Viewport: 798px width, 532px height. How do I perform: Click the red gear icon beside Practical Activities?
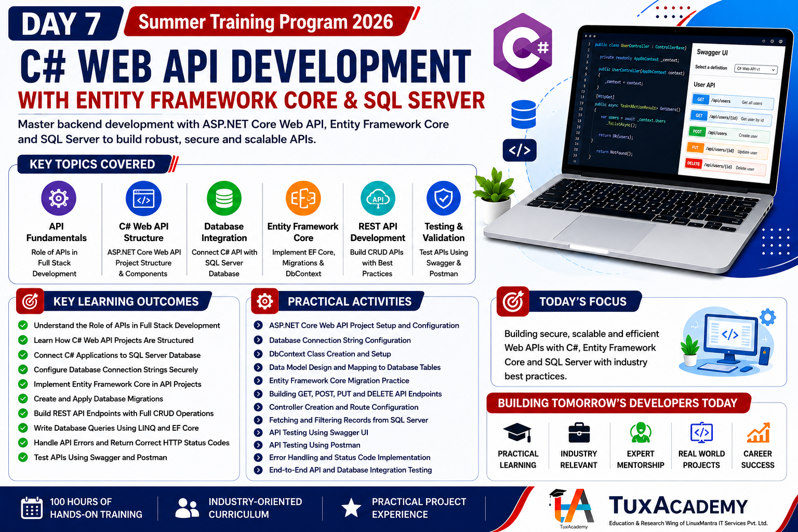click(265, 301)
